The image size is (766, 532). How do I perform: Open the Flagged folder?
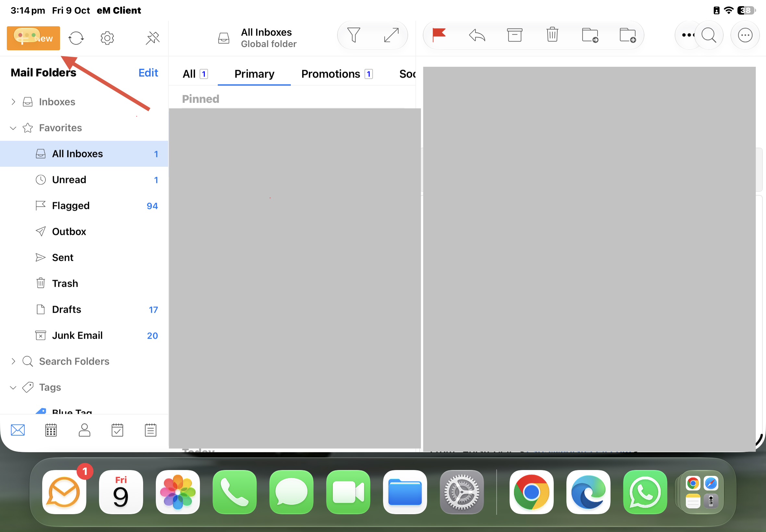(x=84, y=206)
